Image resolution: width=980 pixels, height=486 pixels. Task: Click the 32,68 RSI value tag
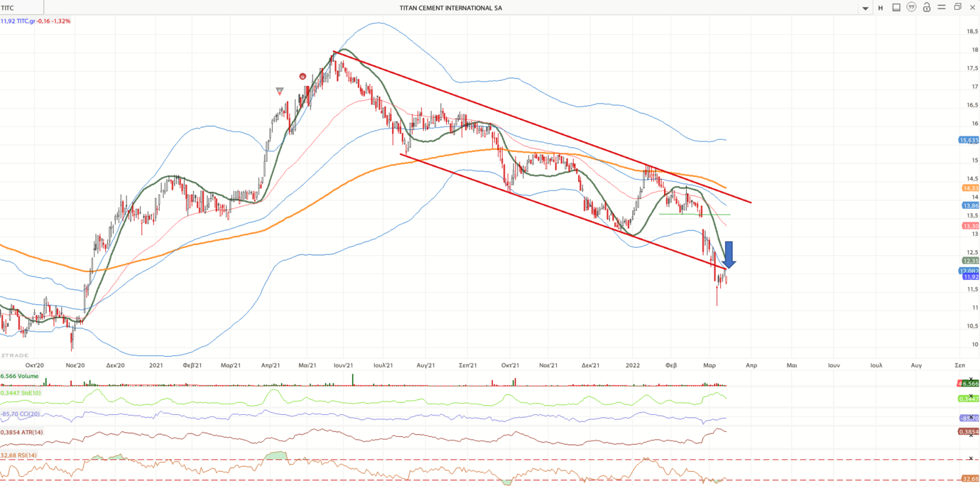(x=970, y=479)
